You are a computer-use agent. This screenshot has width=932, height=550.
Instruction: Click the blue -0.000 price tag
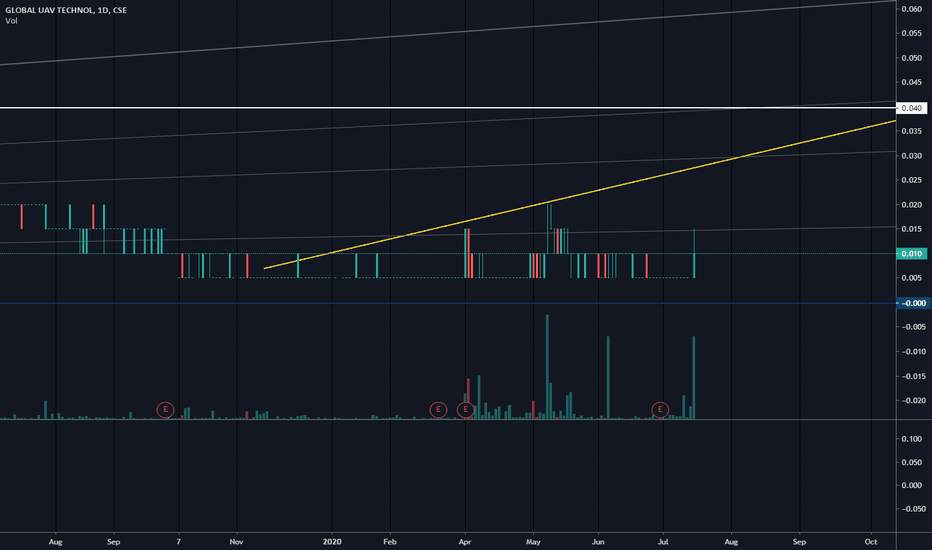(x=912, y=303)
